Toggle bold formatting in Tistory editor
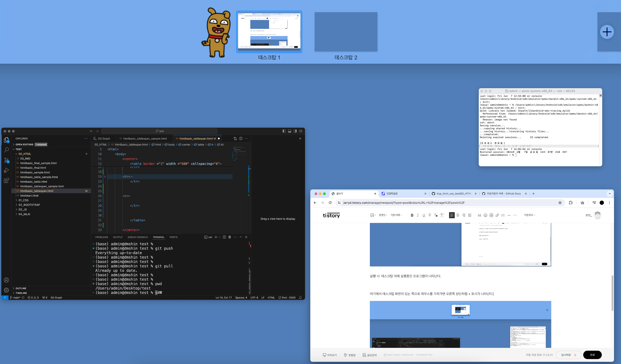 [x=412, y=215]
